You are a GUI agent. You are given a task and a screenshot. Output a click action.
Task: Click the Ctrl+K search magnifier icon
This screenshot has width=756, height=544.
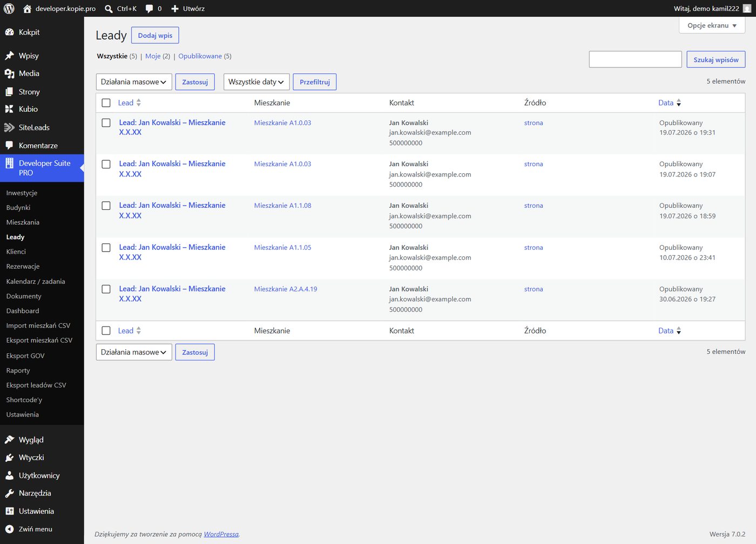109,9
